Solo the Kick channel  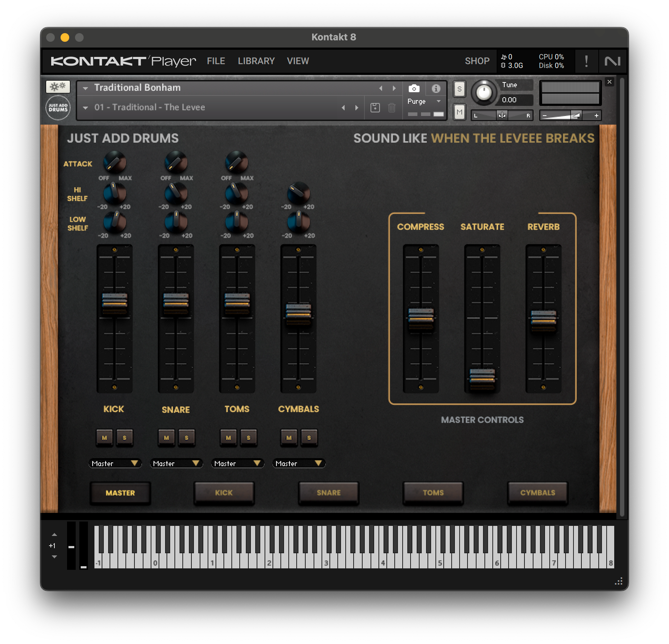click(x=124, y=438)
